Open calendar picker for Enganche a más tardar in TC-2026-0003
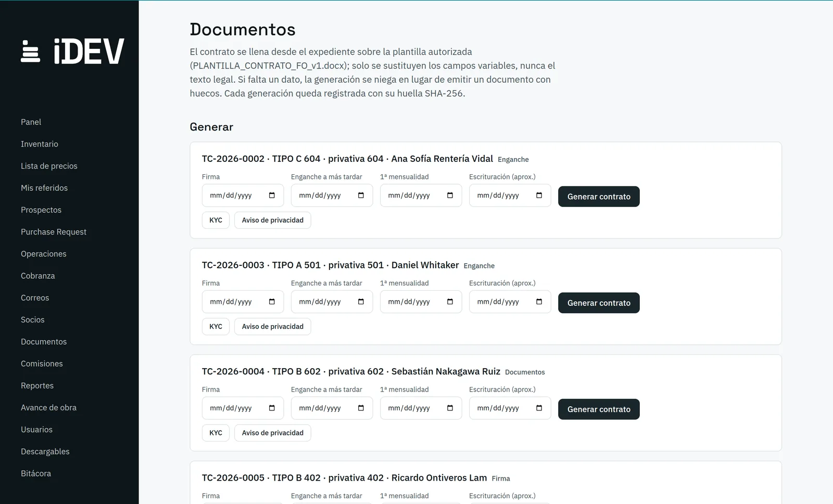This screenshot has width=833, height=504. coord(361,302)
